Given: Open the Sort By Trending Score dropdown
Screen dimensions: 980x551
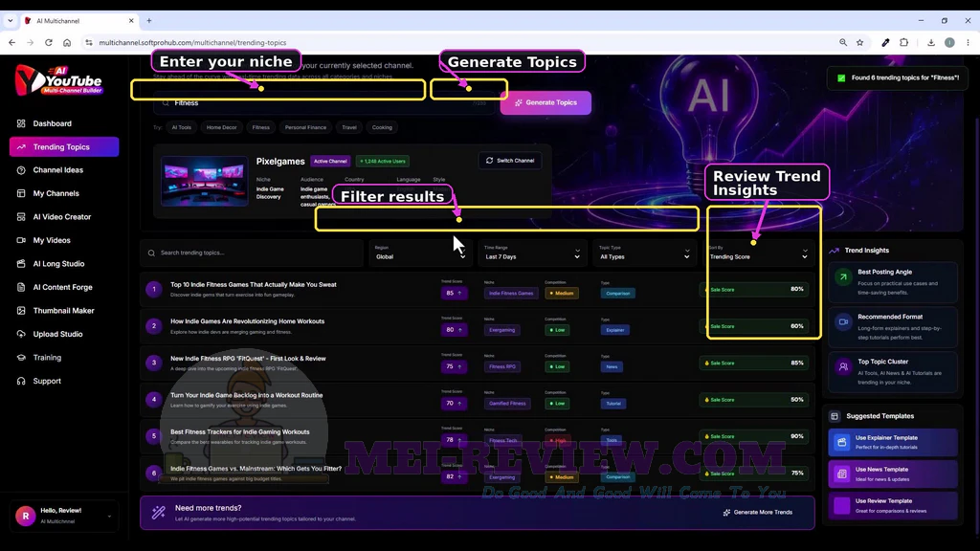Looking at the screenshot, I should (x=758, y=253).
